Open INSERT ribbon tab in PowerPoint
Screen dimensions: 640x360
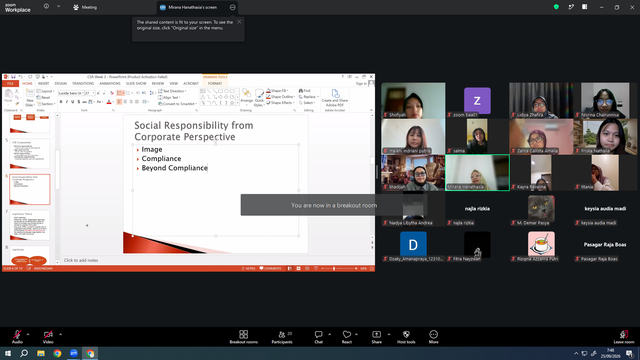point(44,83)
